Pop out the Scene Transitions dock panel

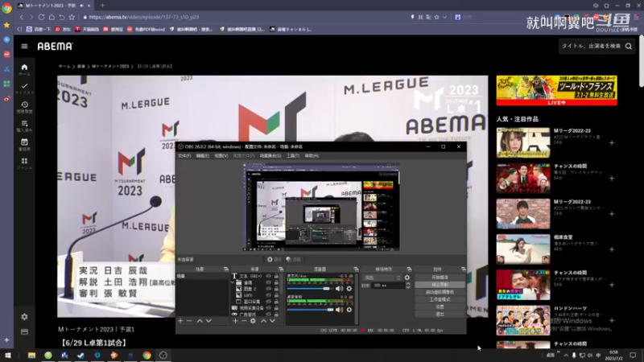tap(409, 269)
